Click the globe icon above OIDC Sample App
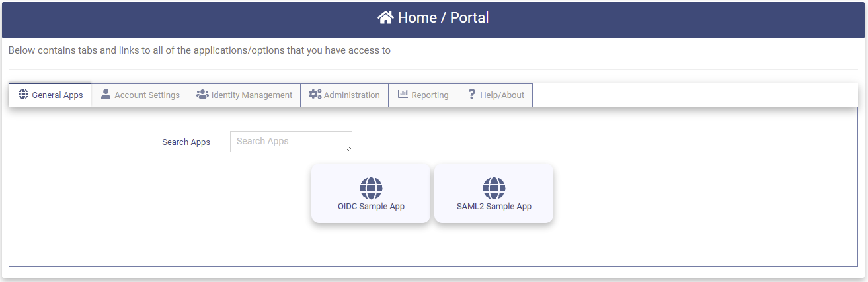The image size is (868, 282). [x=371, y=188]
